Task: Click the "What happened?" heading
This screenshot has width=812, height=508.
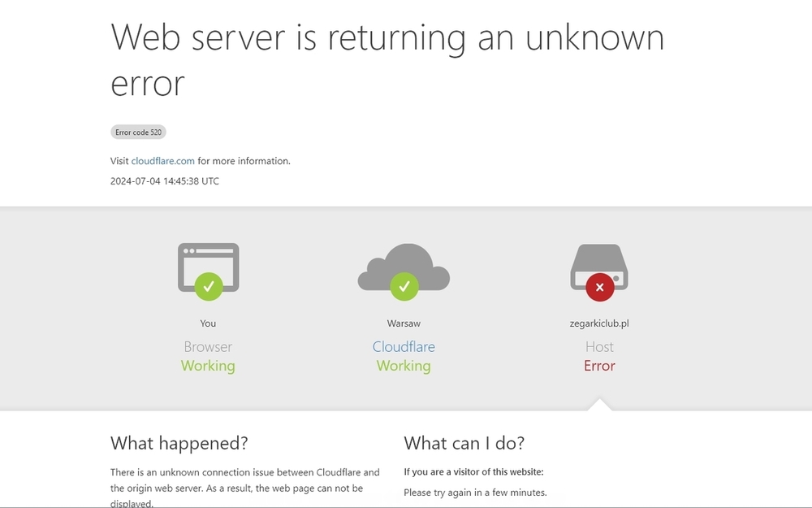Action: point(179,443)
